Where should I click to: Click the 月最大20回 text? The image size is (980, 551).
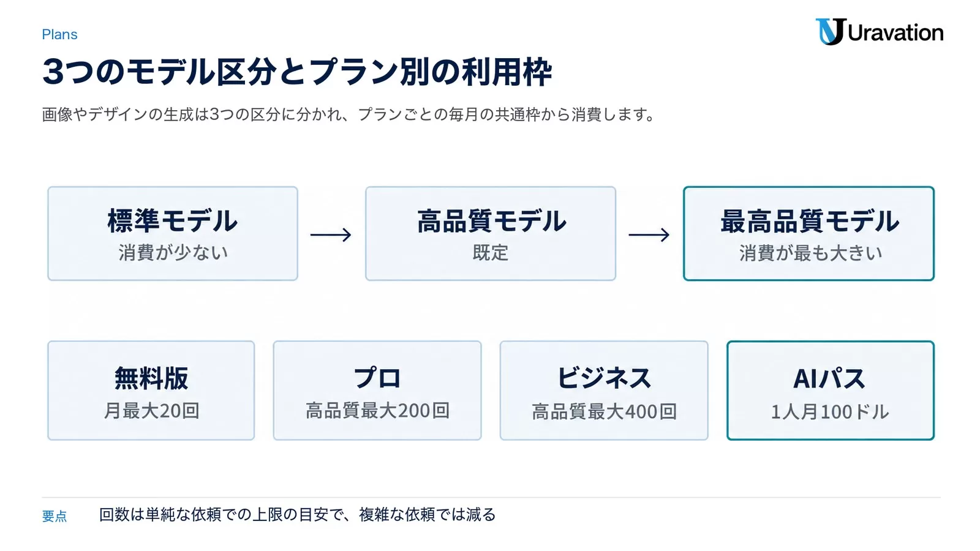pos(152,411)
